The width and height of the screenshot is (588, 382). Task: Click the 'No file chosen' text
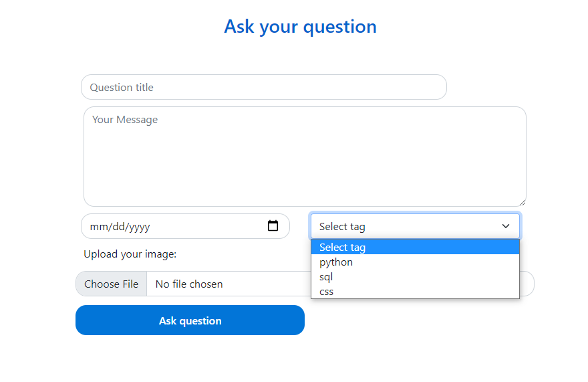point(189,284)
